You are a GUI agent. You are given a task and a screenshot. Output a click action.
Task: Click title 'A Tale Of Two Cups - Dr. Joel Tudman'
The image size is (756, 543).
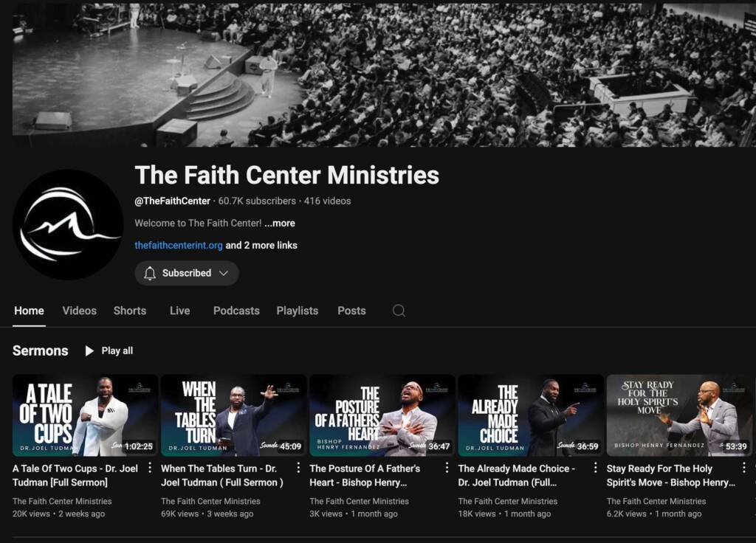pyautogui.click(x=75, y=475)
